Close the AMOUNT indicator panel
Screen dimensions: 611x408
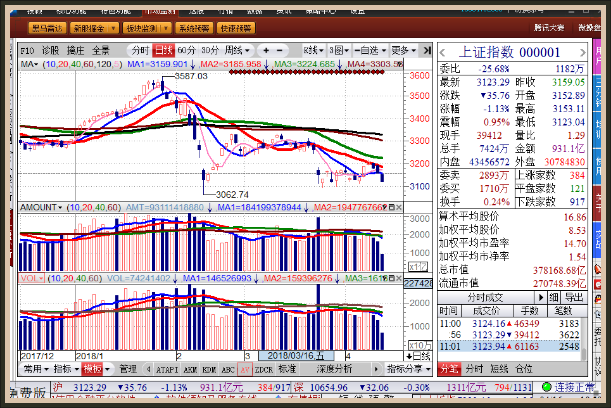click(x=399, y=207)
